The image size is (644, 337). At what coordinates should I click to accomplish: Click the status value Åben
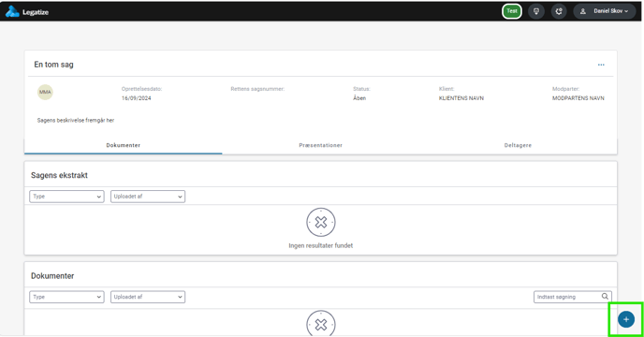pos(359,98)
